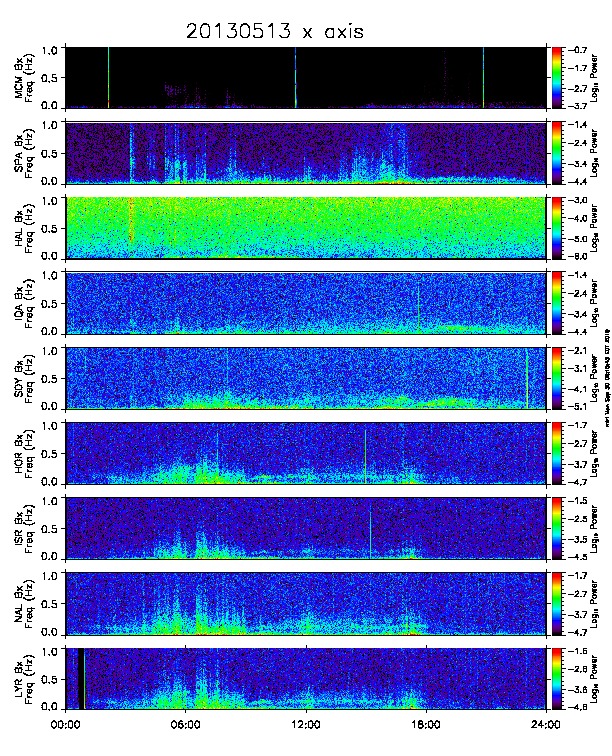Click the -0.7 value on MCM color scale
This screenshot has width=612, height=756.
[x=577, y=50]
